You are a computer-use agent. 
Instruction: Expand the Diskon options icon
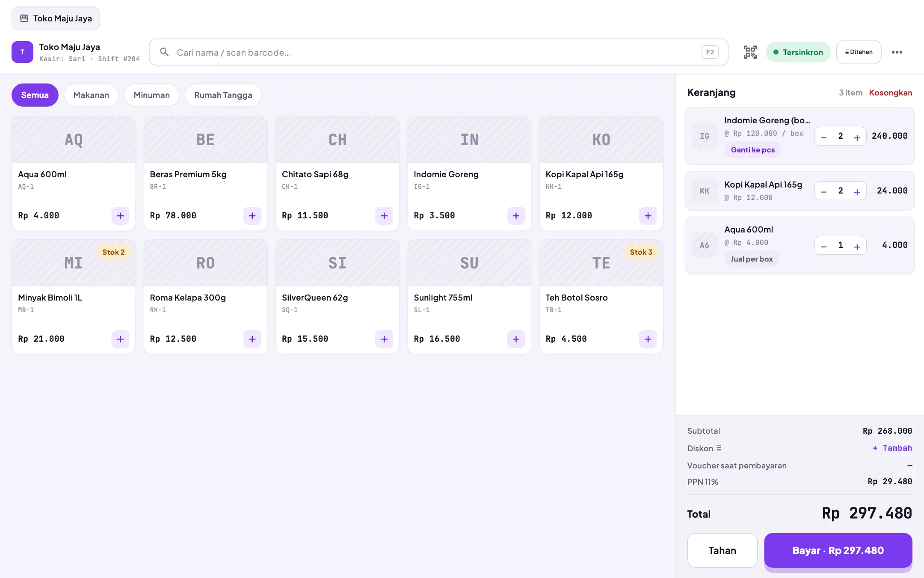pos(719,448)
